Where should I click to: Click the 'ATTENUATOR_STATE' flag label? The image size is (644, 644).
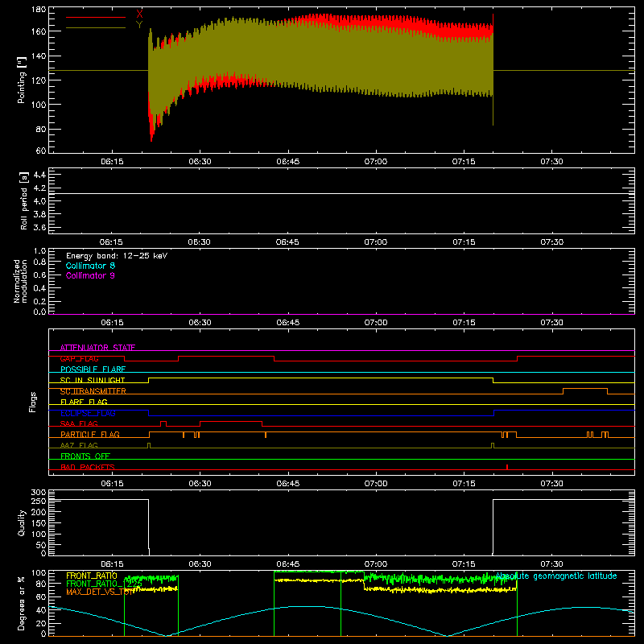point(97,348)
